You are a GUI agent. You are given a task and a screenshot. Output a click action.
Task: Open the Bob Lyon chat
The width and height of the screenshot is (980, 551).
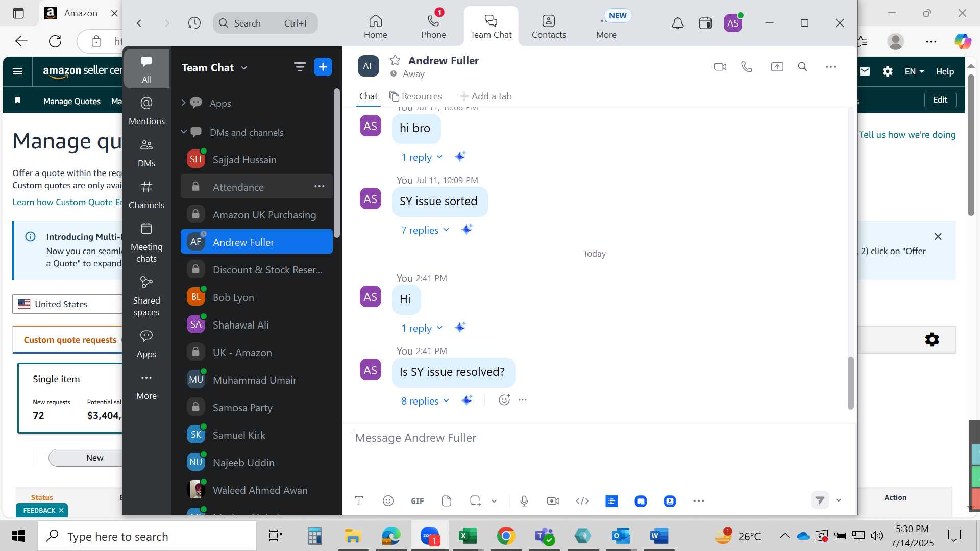coord(257,297)
